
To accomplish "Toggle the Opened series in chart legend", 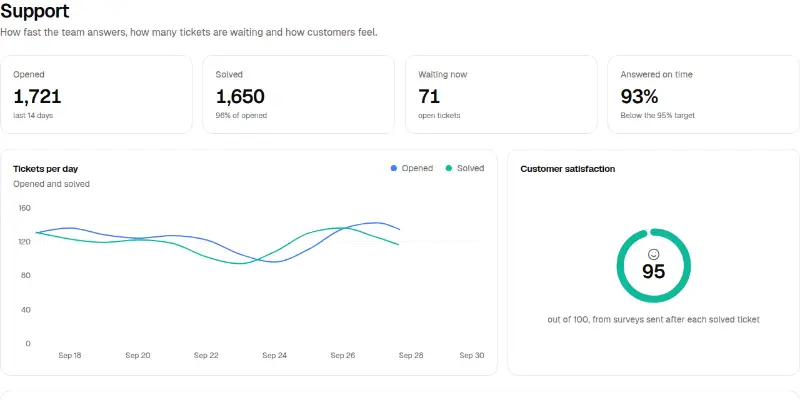I will [x=412, y=168].
